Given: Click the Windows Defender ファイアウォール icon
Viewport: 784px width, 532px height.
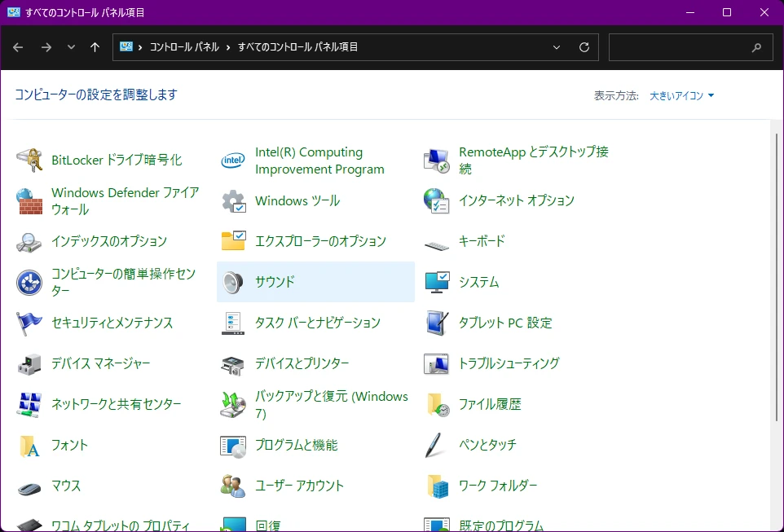Looking at the screenshot, I should [x=29, y=201].
